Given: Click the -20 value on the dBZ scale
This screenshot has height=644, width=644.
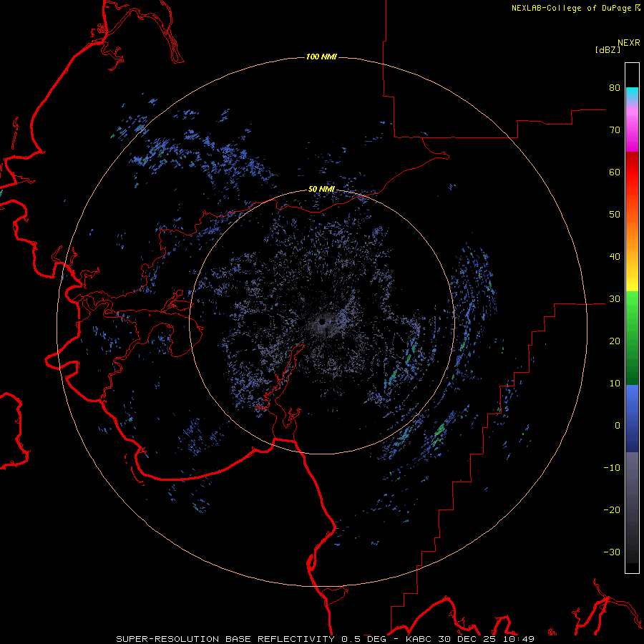Looking at the screenshot, I should coord(612,510).
